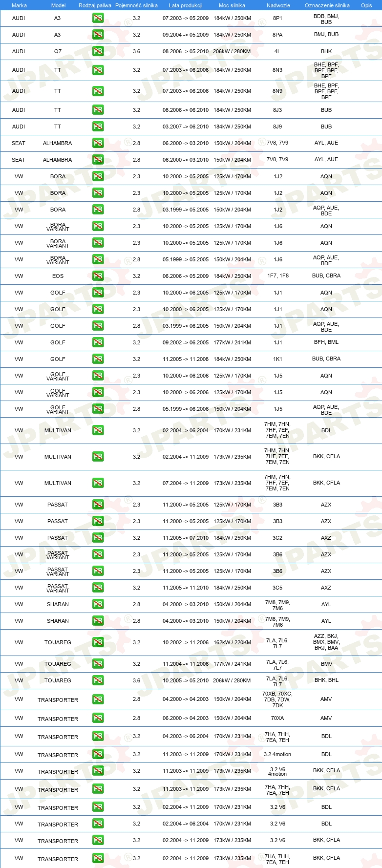Click the 08.2006 -> 05.2010 production years cell
Image resolution: width=382 pixels, height=868 pixels.
pyautogui.click(x=186, y=51)
